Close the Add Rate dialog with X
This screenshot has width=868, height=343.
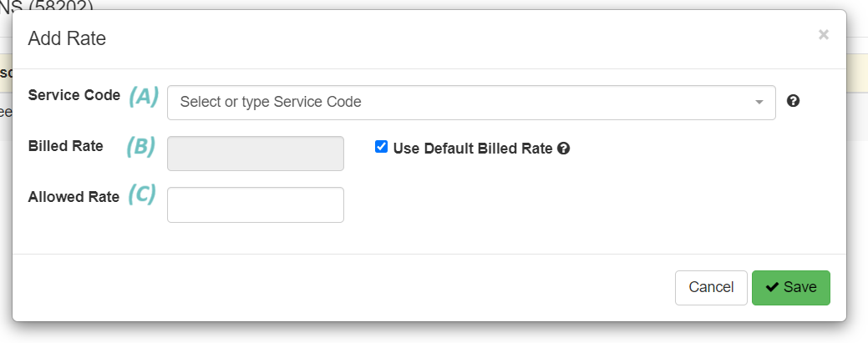point(823,35)
